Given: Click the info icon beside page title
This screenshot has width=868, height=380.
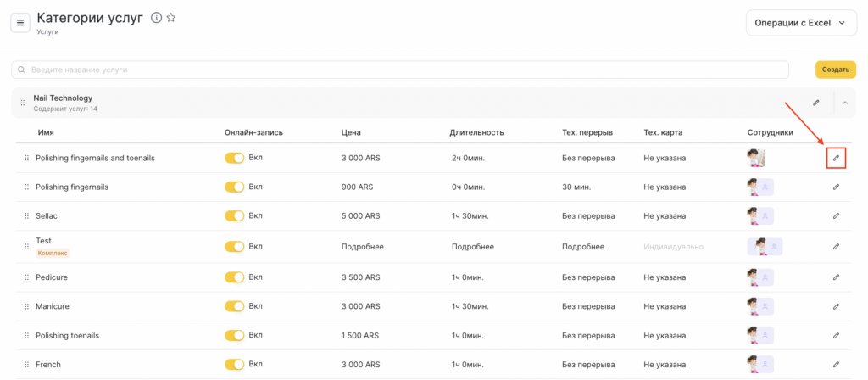Looking at the screenshot, I should [x=156, y=18].
